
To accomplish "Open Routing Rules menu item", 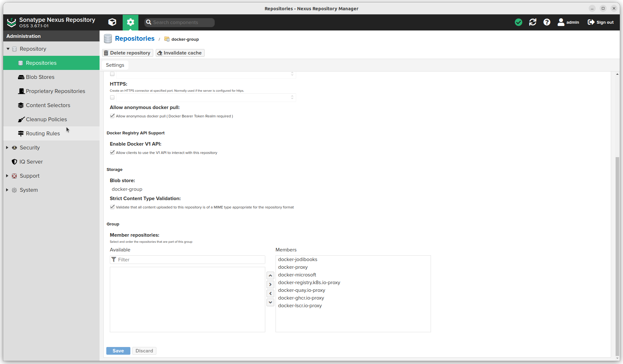I will [51, 133].
